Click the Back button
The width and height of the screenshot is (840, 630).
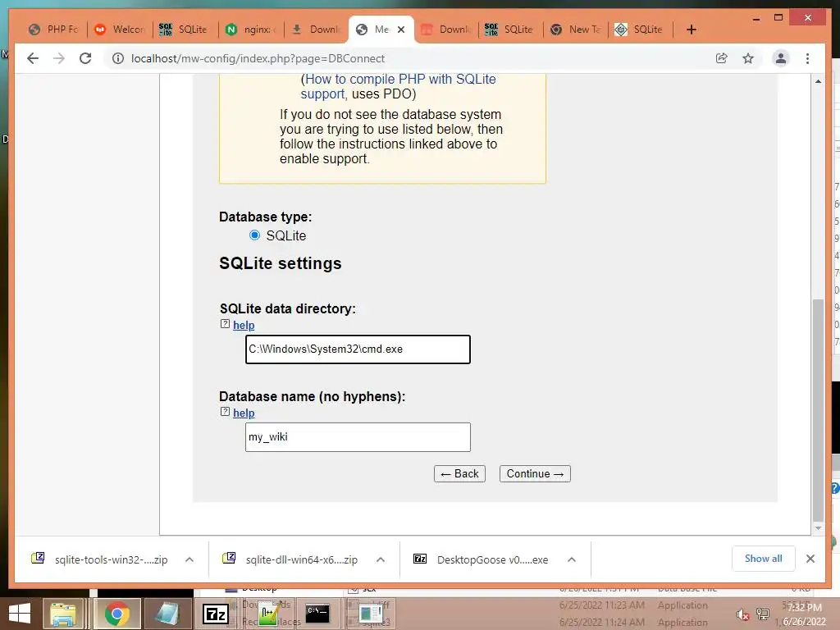(459, 473)
